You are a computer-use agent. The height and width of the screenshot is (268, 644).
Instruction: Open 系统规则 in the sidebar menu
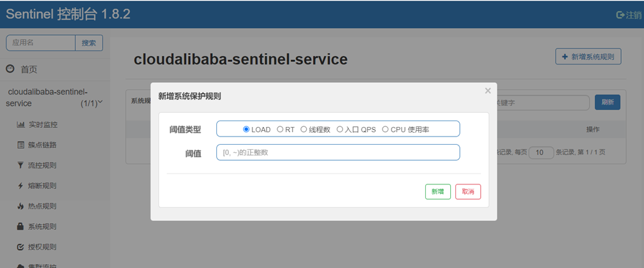click(42, 227)
